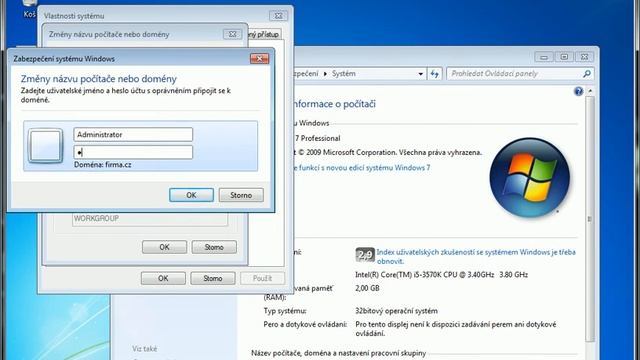Click the Control Panel window vertical scrollbar
Viewport: 640px width, 360px height.
[x=590, y=219]
